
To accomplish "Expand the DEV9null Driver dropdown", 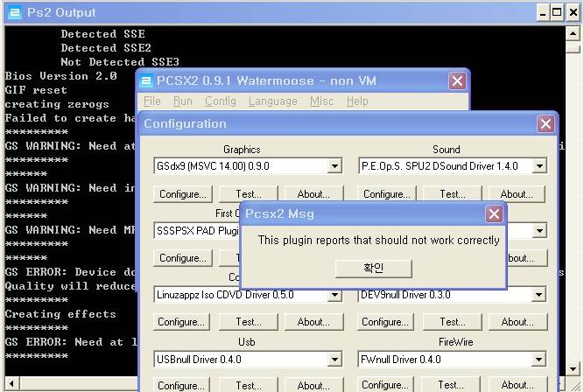I will coord(538,295).
